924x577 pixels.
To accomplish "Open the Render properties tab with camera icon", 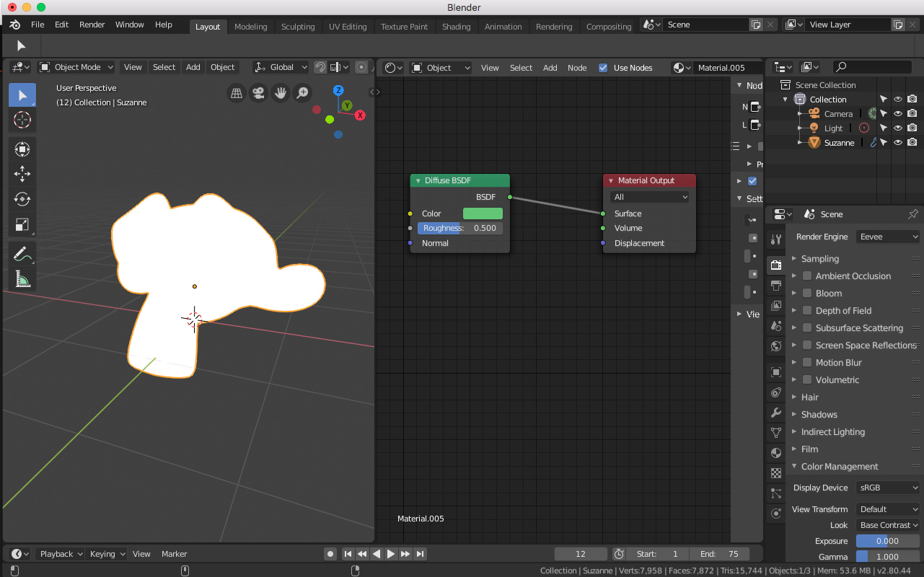I will (x=775, y=265).
